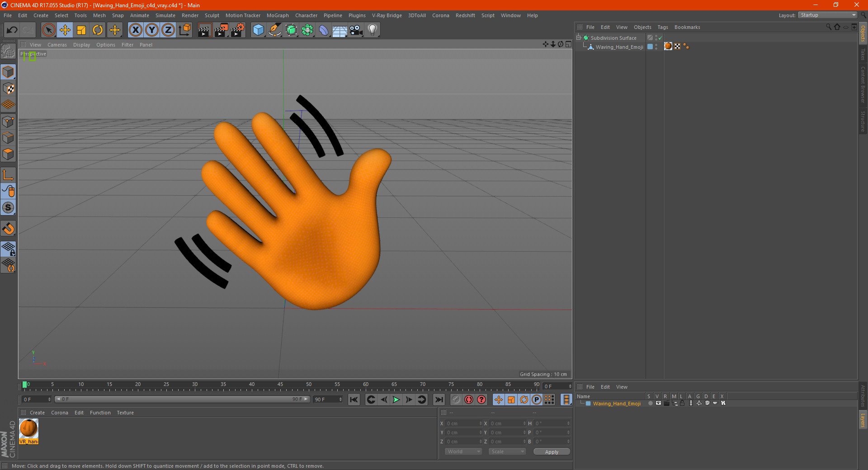
Task: Select the VR_hand material tag on object
Action: (668, 46)
